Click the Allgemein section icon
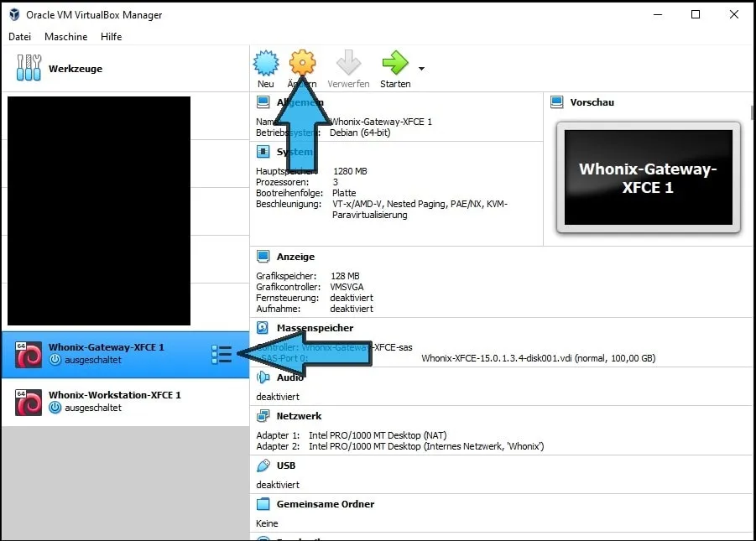 coord(263,102)
